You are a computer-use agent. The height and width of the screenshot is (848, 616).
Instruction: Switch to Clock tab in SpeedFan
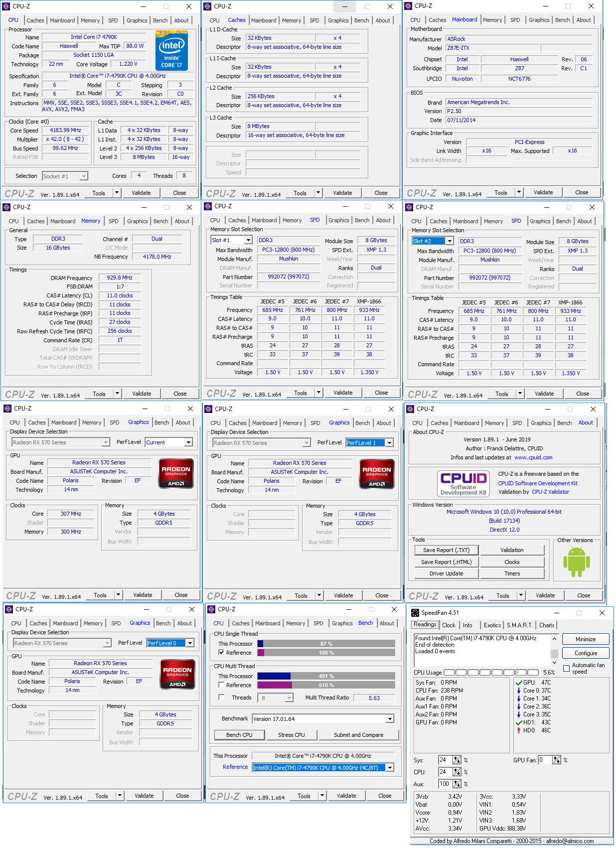(449, 625)
